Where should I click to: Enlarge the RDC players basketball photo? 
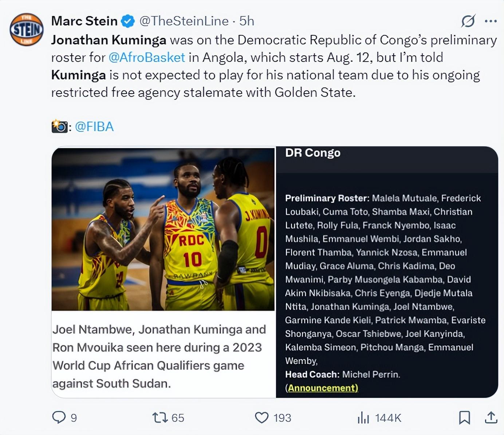point(163,230)
